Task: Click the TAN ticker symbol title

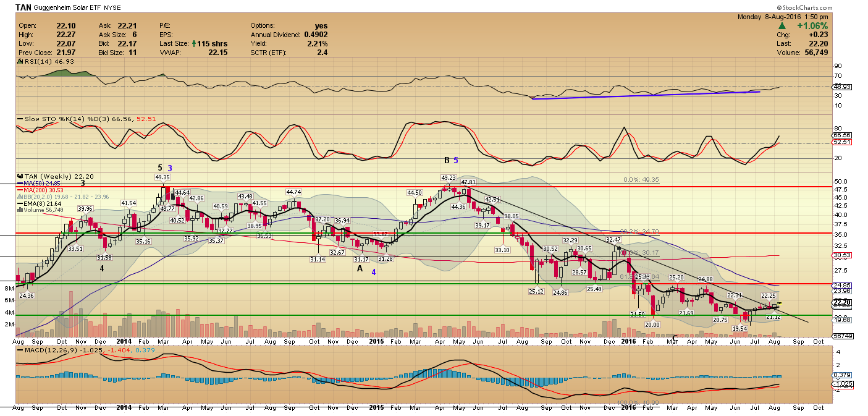Action: coord(23,7)
